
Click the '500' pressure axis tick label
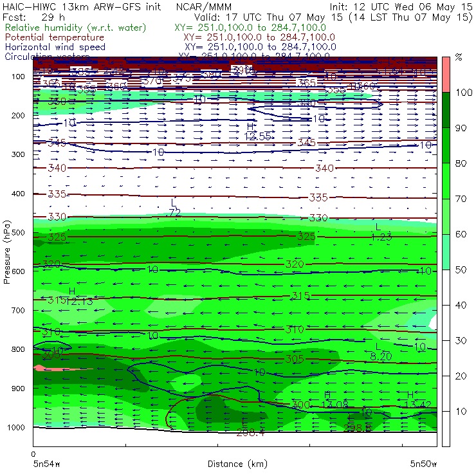[18, 233]
